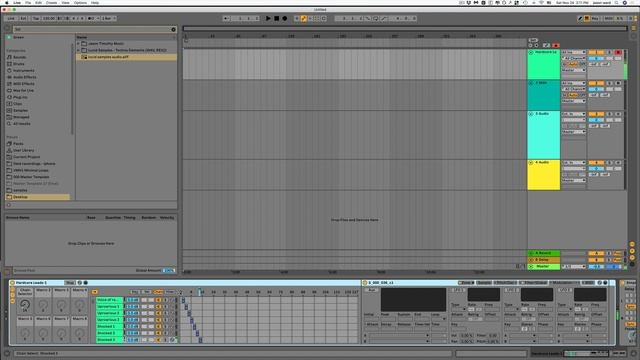This screenshot has width=640, height=360.
Task: Lock envelopes with the red lock button
Action: [556, 45]
